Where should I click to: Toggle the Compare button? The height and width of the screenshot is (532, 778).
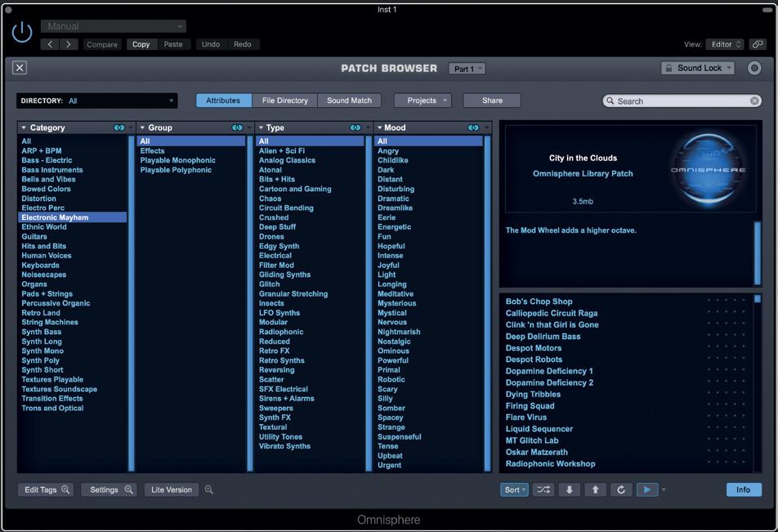click(x=102, y=44)
